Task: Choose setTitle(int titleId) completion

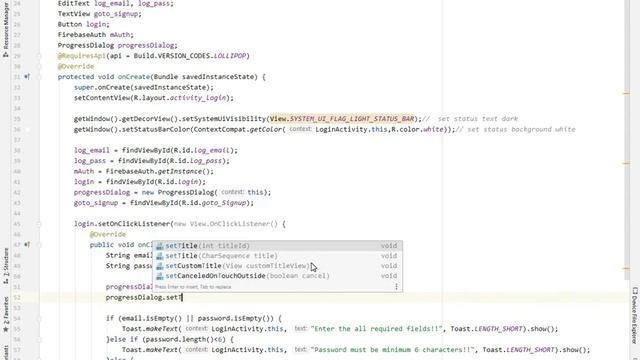Action: 278,246
